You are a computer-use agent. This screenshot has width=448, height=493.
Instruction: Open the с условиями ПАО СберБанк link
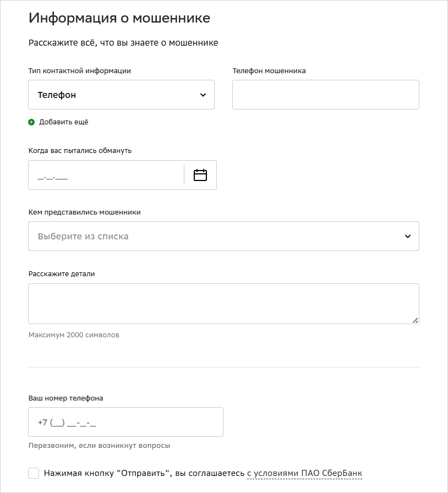[x=304, y=473]
